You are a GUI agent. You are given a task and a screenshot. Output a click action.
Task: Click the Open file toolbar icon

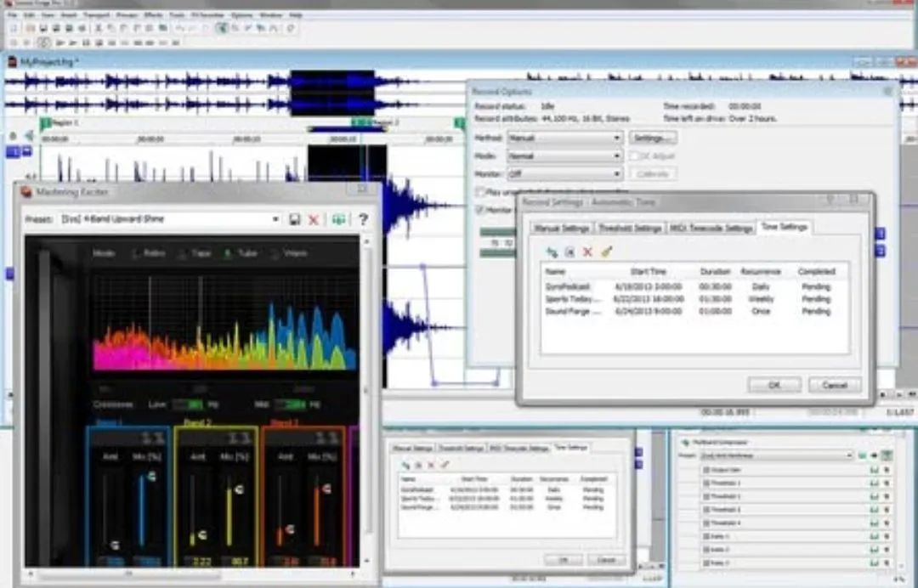pos(31,27)
